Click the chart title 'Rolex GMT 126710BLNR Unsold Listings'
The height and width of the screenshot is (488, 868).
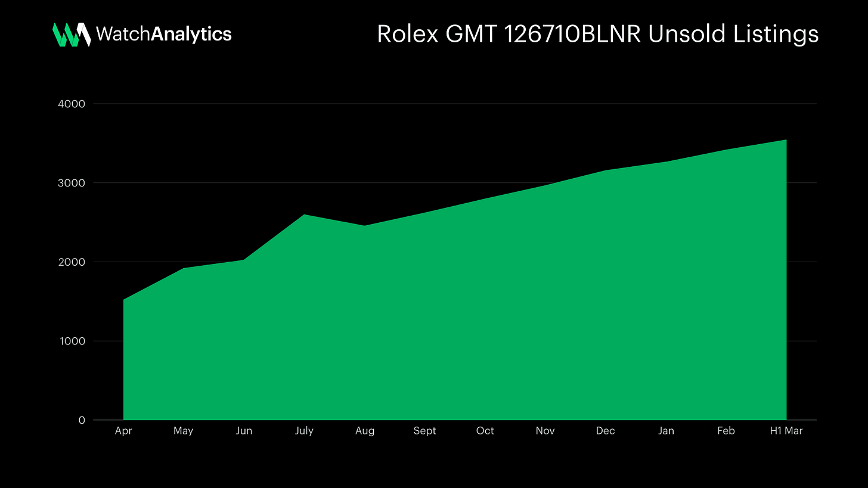[598, 35]
